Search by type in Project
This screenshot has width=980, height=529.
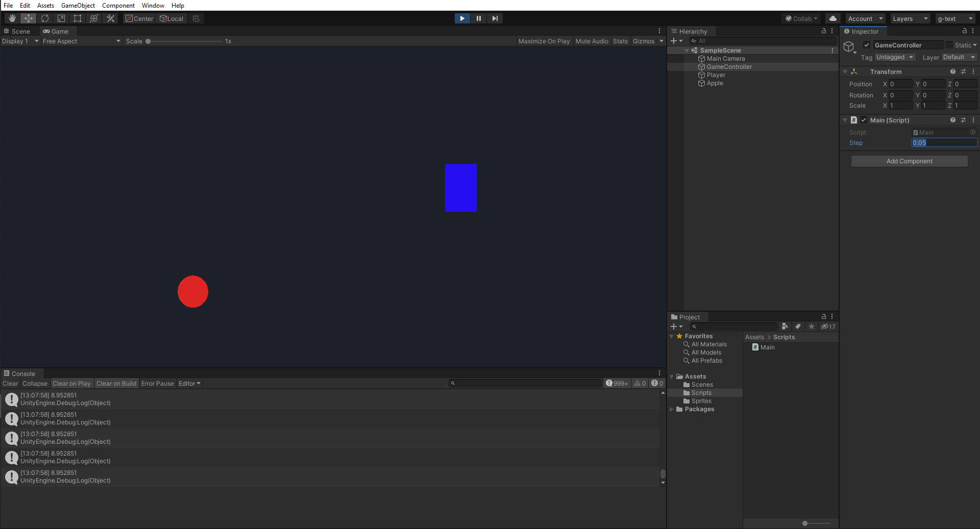(785, 326)
